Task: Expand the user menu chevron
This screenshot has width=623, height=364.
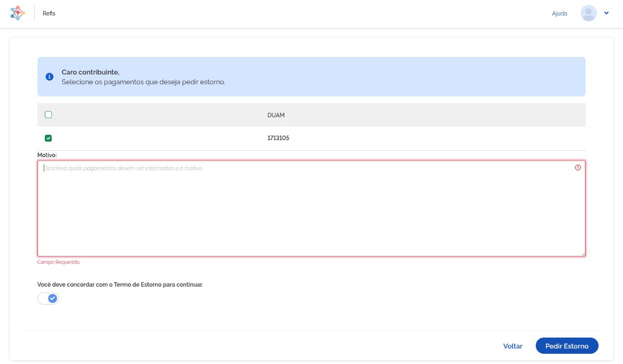Action: point(606,13)
